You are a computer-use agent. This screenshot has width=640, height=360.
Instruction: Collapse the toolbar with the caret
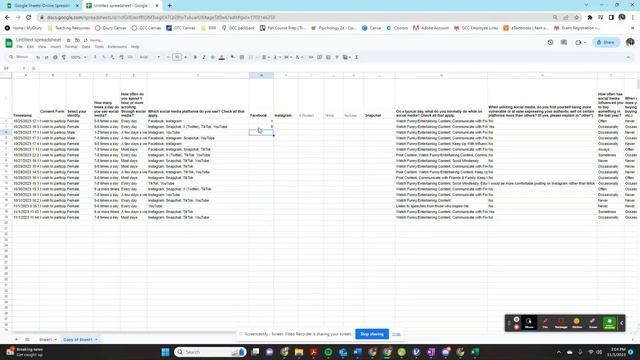click(628, 58)
